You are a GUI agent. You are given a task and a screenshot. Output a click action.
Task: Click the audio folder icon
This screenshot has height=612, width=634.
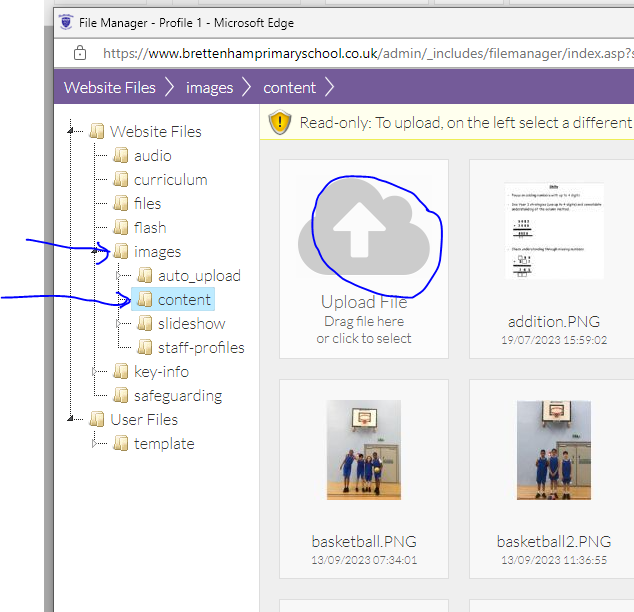[x=120, y=155]
